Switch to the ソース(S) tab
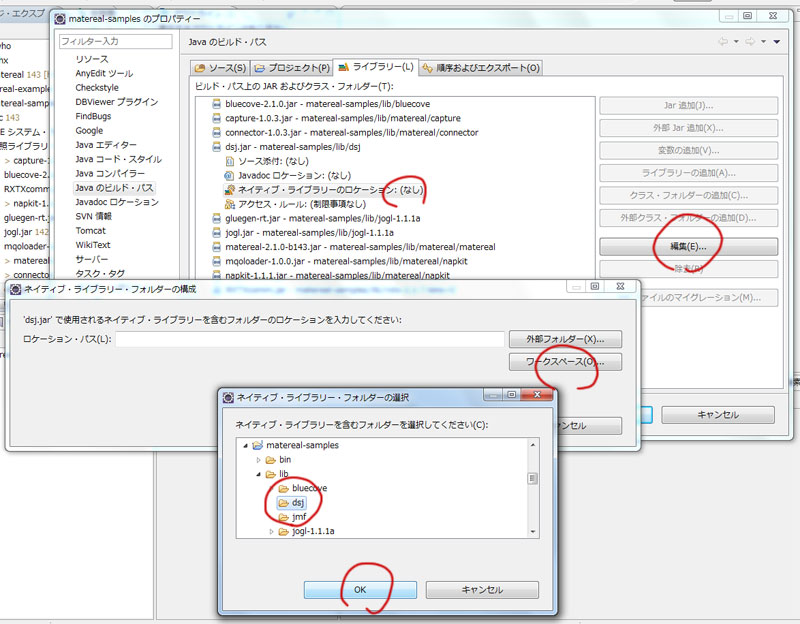Screen dimensions: 800x624 click(x=220, y=68)
